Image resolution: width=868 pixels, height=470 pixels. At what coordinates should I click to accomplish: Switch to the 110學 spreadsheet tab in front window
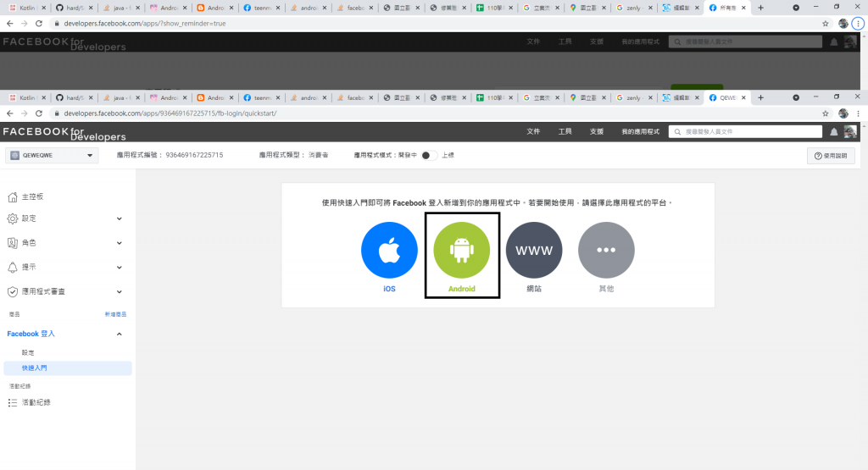[492, 98]
